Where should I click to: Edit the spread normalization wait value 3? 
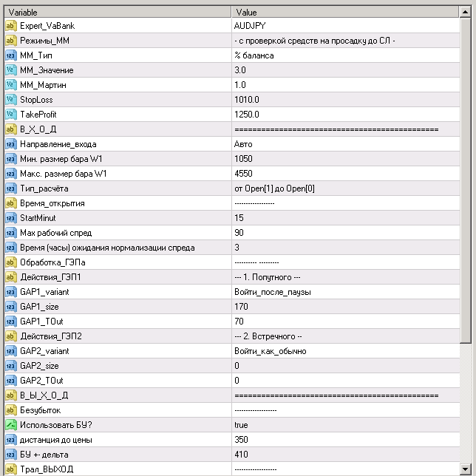tap(346, 248)
